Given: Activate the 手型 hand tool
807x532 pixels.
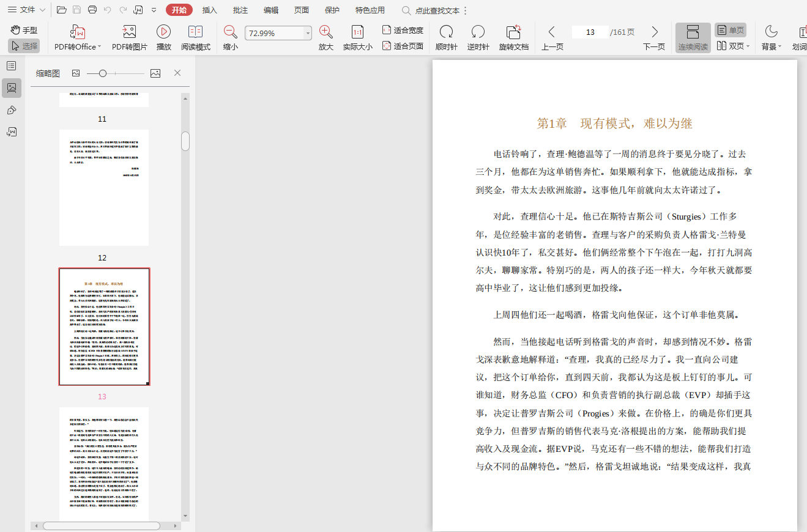Looking at the screenshot, I should [24, 30].
